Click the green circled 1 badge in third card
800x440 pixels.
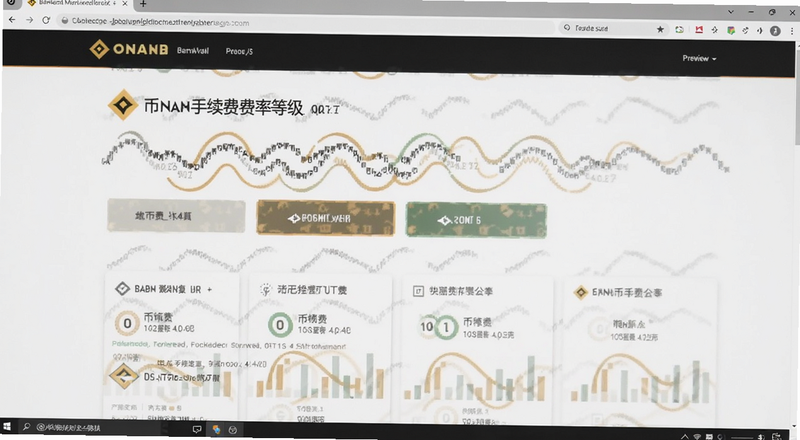click(446, 327)
